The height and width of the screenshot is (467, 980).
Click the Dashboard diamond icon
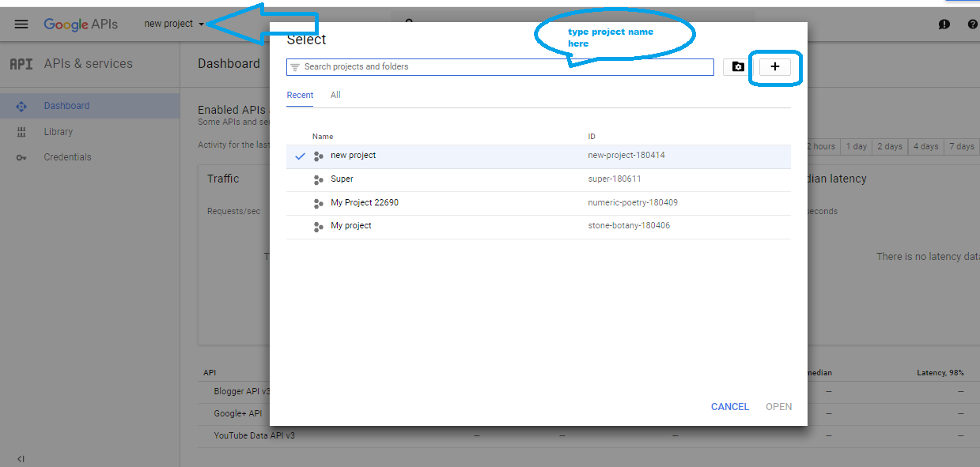(21, 106)
